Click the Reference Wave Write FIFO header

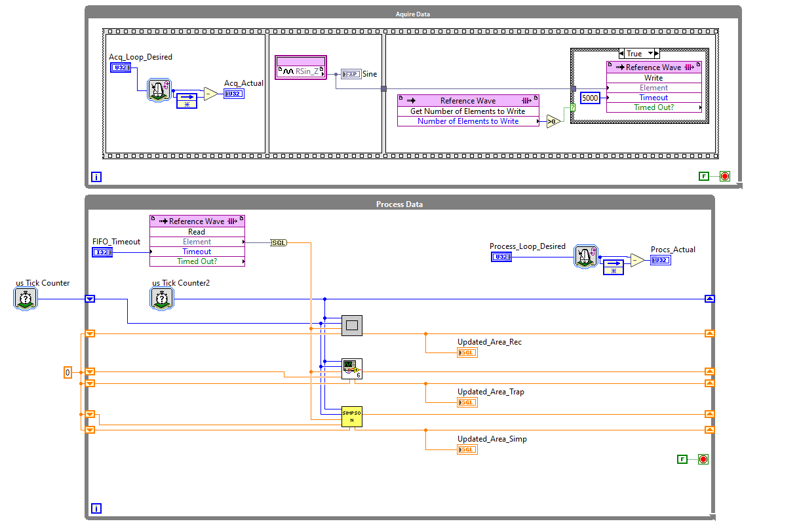(x=653, y=67)
